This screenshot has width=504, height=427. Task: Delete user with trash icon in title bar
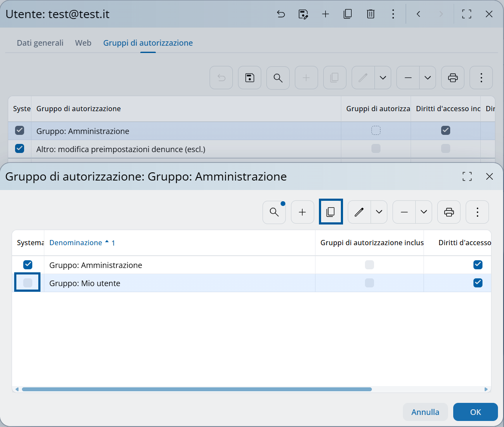(x=370, y=14)
